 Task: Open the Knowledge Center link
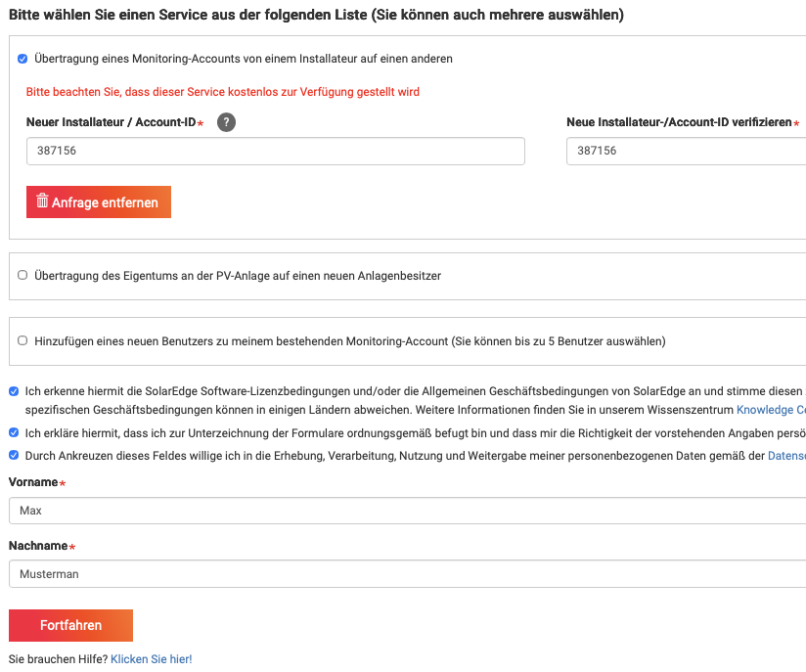[x=771, y=410]
